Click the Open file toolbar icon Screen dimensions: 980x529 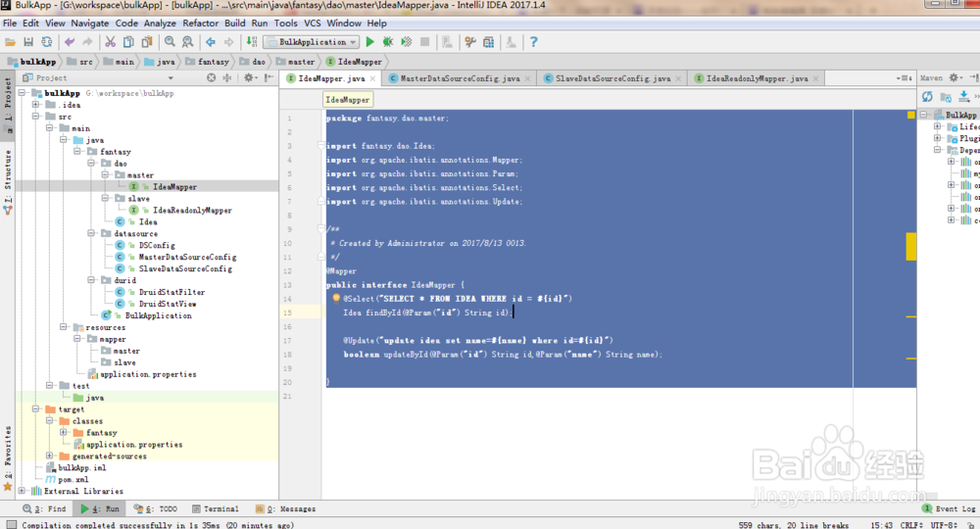[10, 42]
